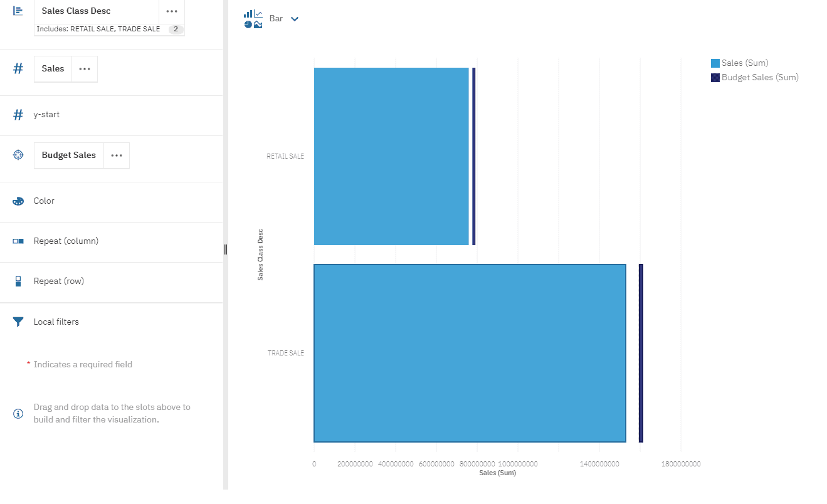Select the Sales Class Desc field chip

click(96, 11)
